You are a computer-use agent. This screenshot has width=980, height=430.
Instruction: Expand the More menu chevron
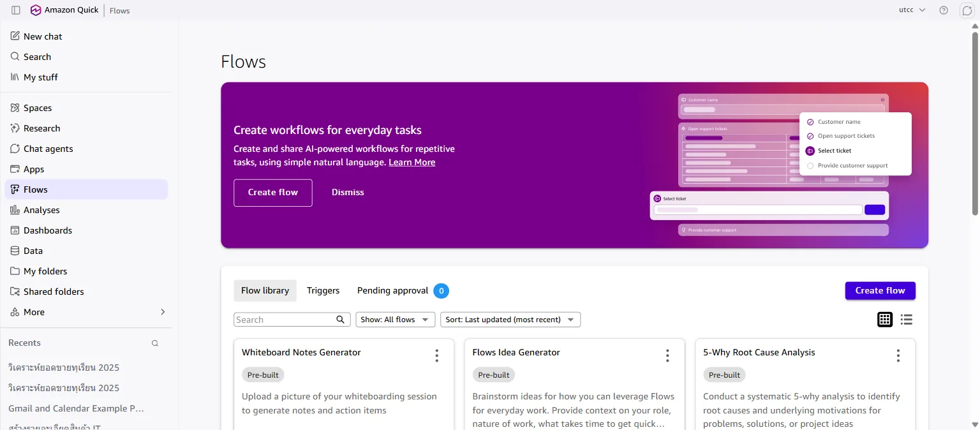pos(163,312)
